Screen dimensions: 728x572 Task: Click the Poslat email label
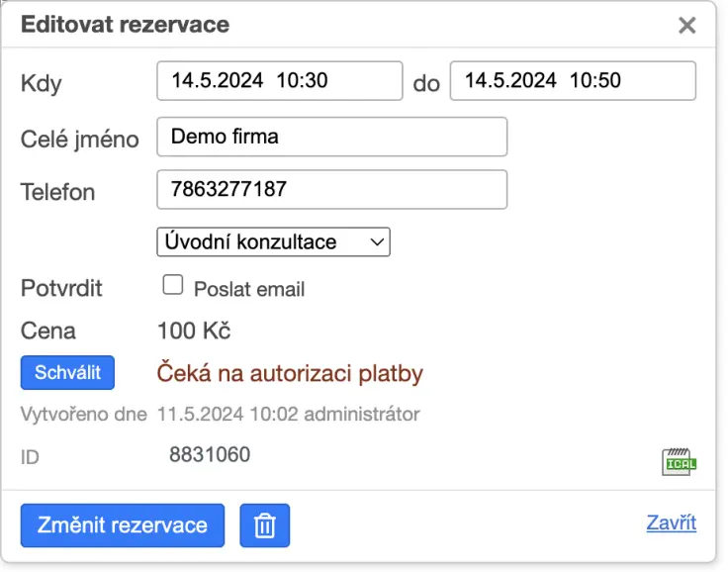[x=249, y=290]
